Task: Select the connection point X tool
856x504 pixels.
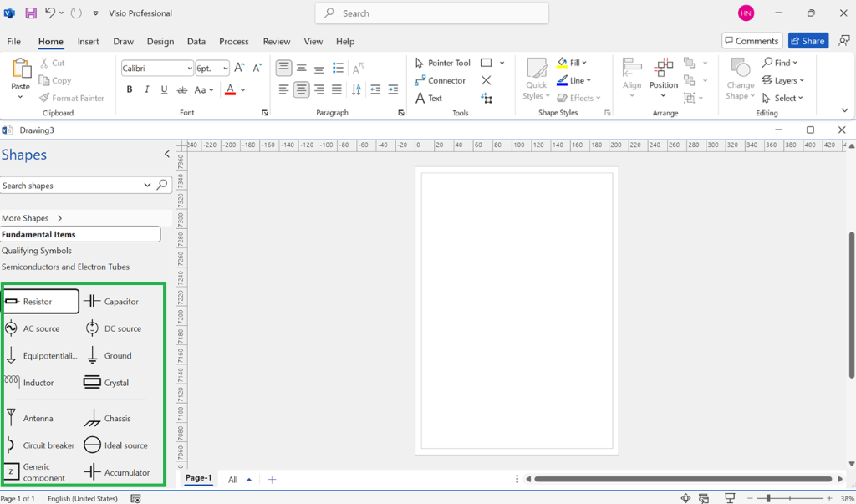Action: (x=486, y=80)
